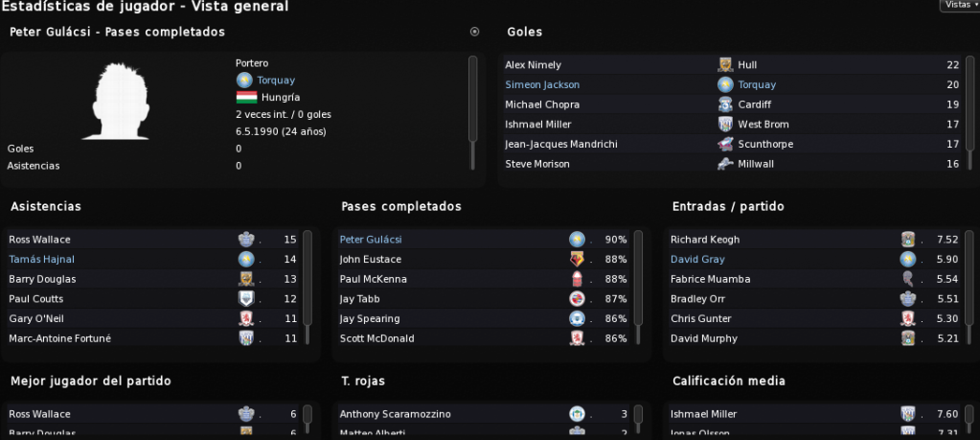Open the Torquay club link in Gulácsi's profile
This screenshot has width=980, height=440.
coord(276,80)
